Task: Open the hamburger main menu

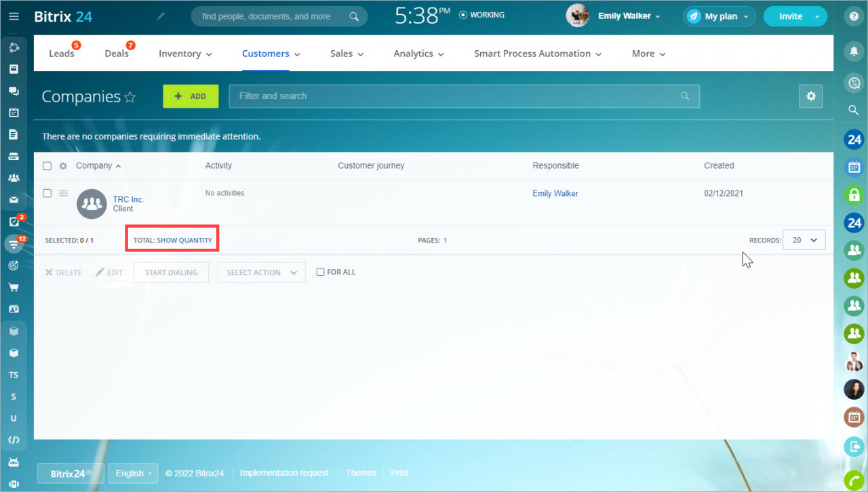Action: pos(14,16)
